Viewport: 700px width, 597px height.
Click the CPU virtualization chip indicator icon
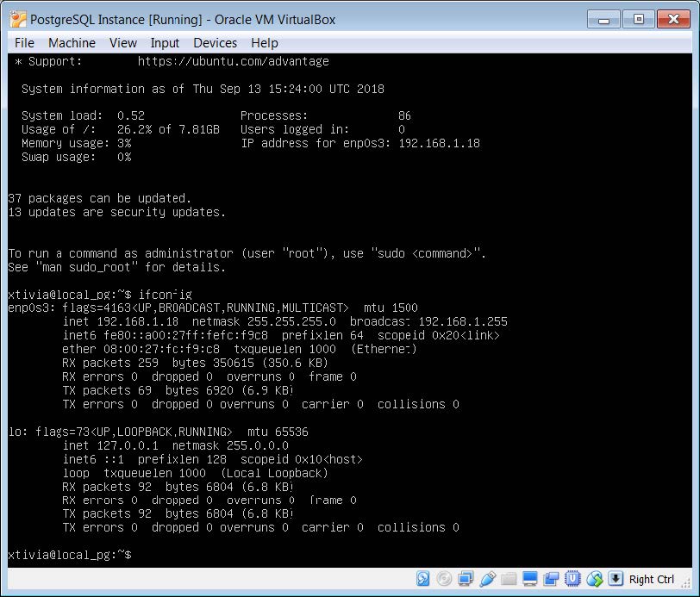572,579
